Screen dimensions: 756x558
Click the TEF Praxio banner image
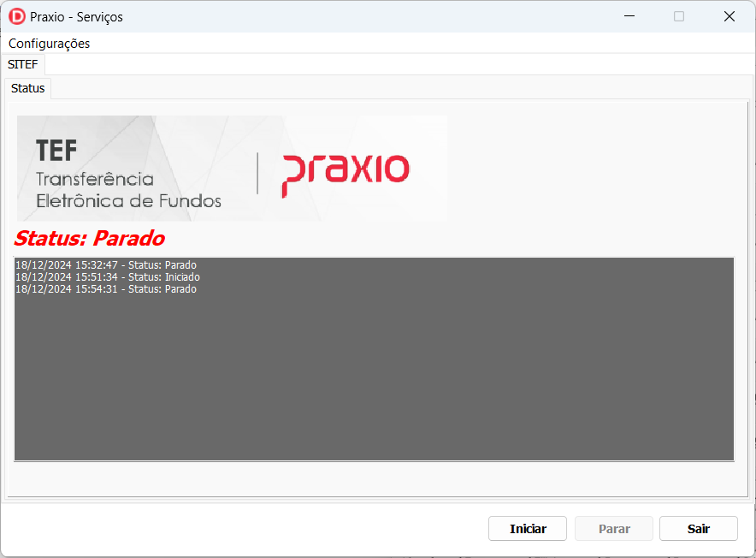tap(232, 169)
